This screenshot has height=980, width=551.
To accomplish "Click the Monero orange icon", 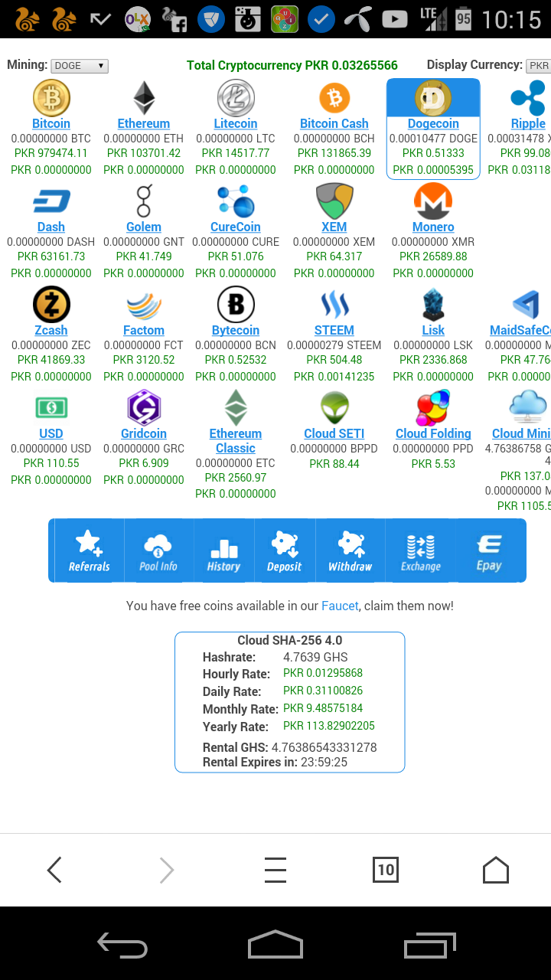I will tap(433, 201).
